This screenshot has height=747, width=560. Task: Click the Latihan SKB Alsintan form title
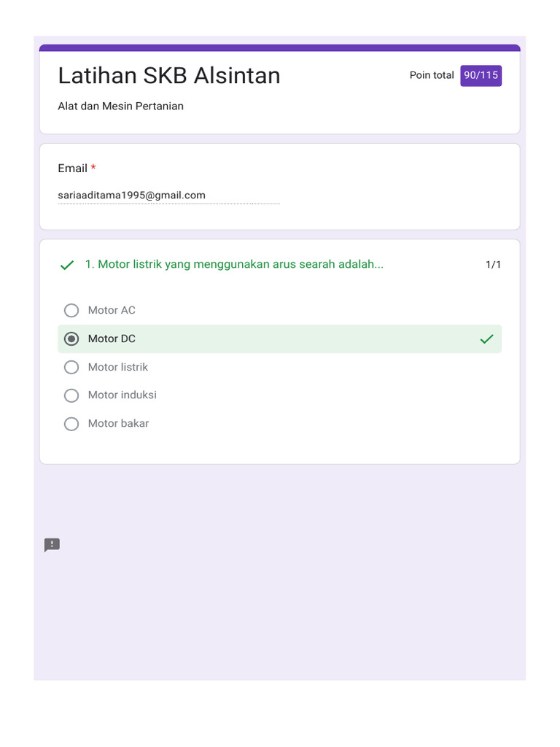click(169, 76)
